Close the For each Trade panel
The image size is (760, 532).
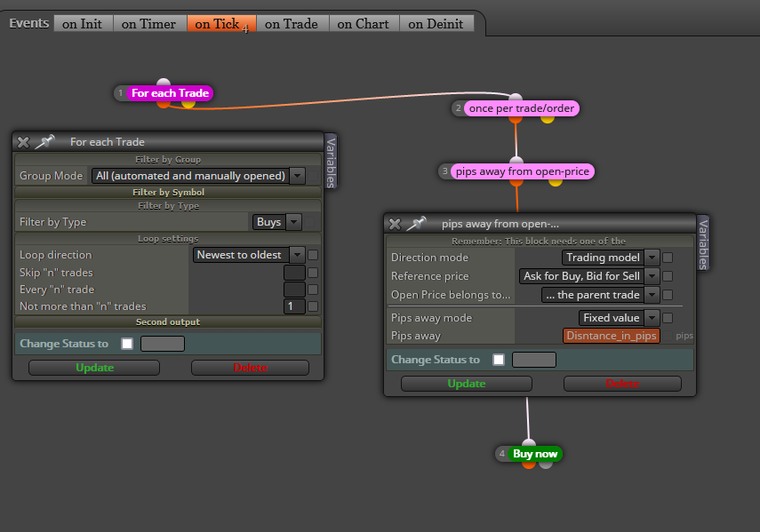click(x=23, y=142)
